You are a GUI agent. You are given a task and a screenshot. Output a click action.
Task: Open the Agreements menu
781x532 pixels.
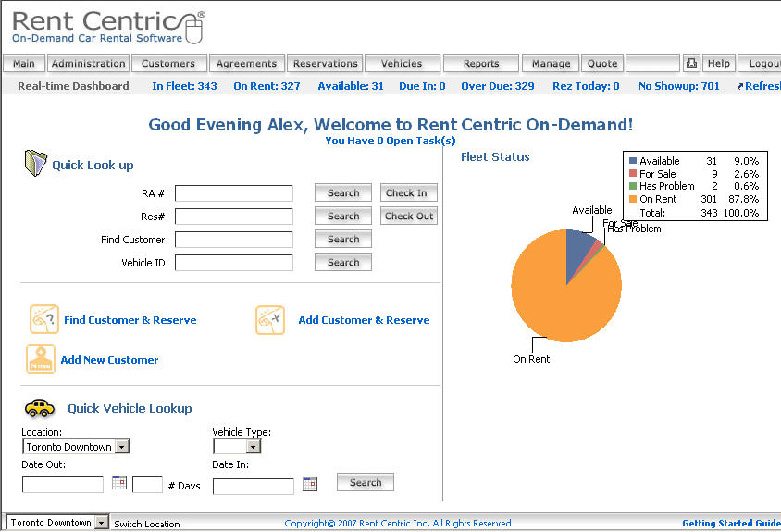click(x=247, y=63)
